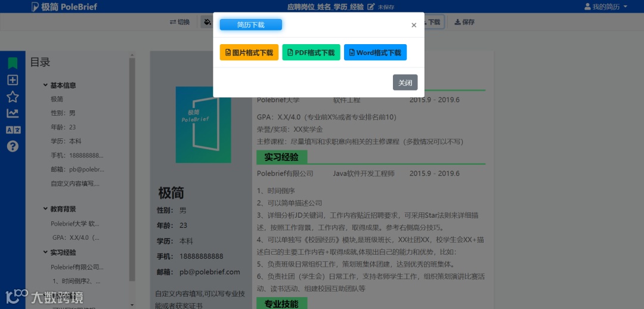Image resolution: width=644 pixels, height=309 pixels.
Task: Select 学历：本科 in the outline
Action: (x=66, y=141)
